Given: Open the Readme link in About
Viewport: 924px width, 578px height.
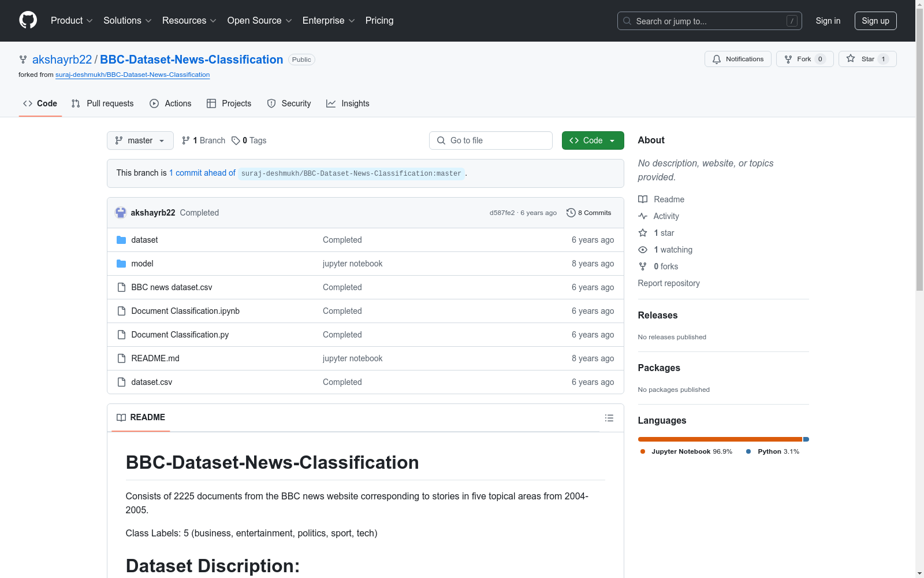Looking at the screenshot, I should tap(661, 199).
